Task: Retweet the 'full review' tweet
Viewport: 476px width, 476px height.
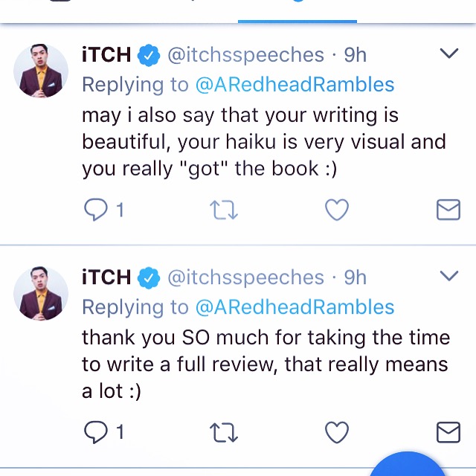Action: click(x=224, y=432)
